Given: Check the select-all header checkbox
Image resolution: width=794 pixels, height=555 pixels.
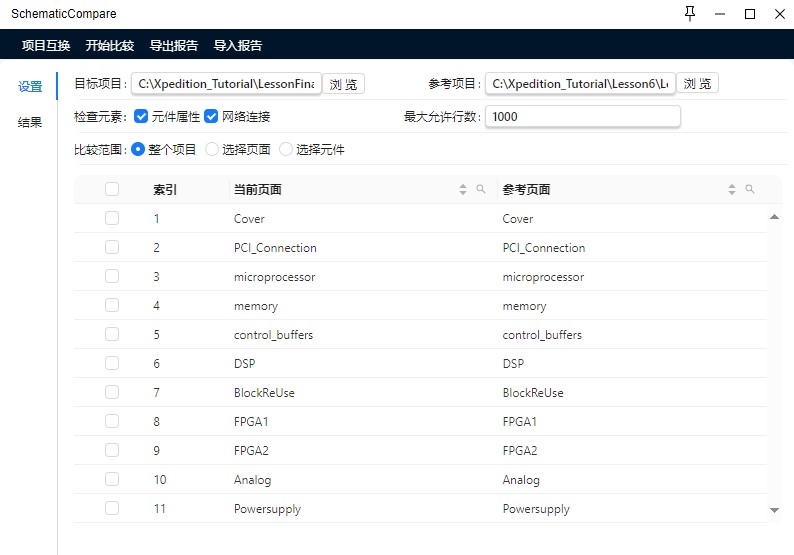Looking at the screenshot, I should click(x=112, y=189).
